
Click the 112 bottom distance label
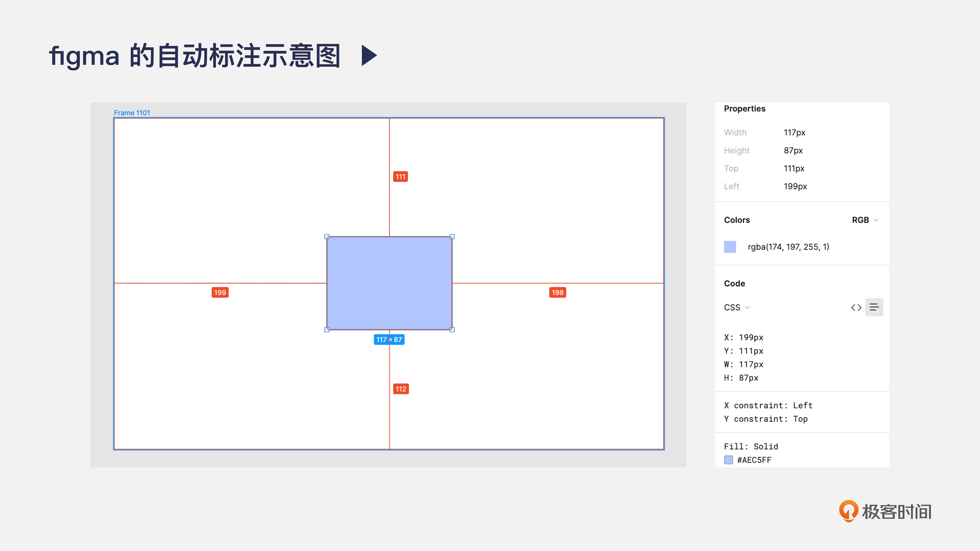click(401, 389)
